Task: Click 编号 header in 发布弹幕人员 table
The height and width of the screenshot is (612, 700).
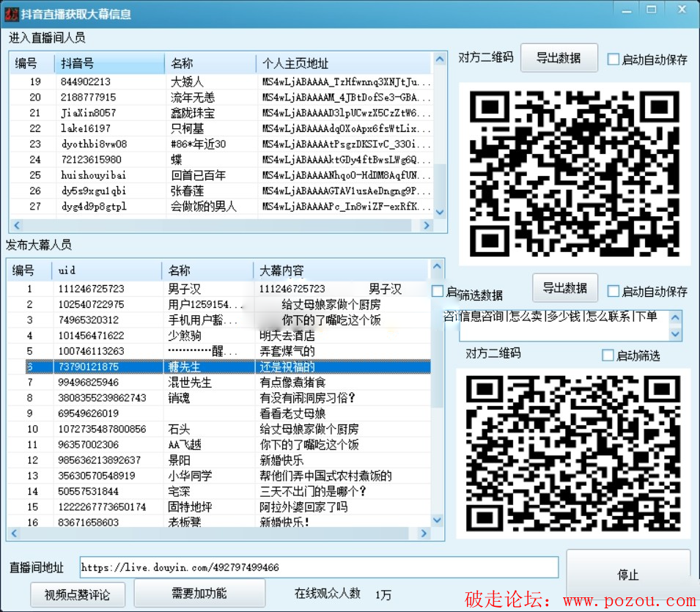Action: click(x=29, y=270)
